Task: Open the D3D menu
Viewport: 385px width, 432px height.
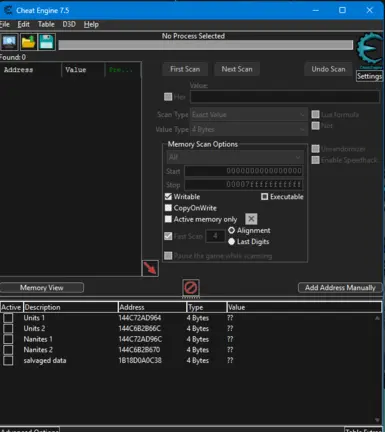Action: coord(69,24)
